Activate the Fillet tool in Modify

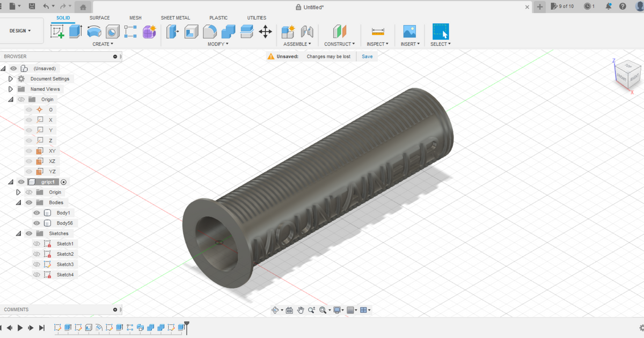click(209, 32)
